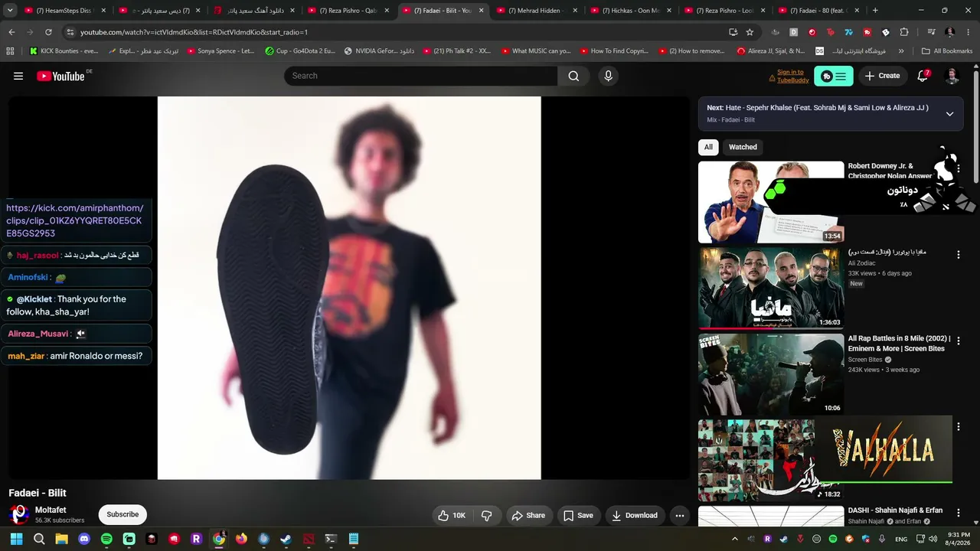
Task: Install app icon in address bar
Action: (x=733, y=32)
